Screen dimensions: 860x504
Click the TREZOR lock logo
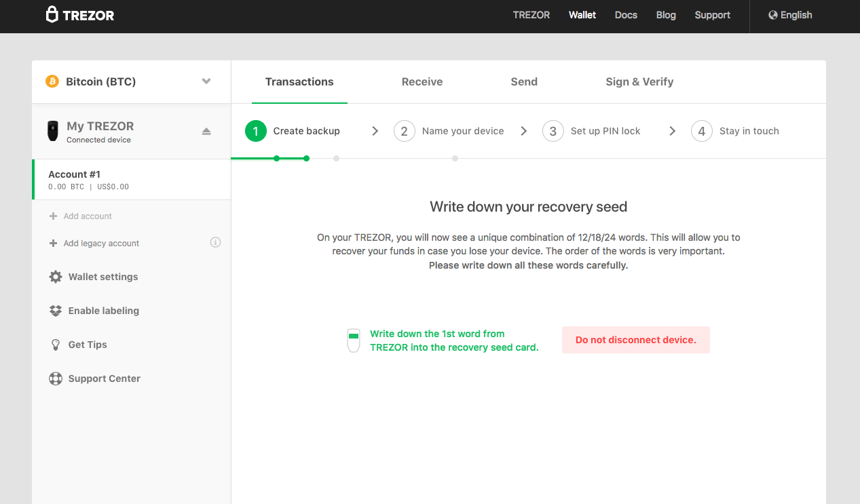[x=52, y=15]
